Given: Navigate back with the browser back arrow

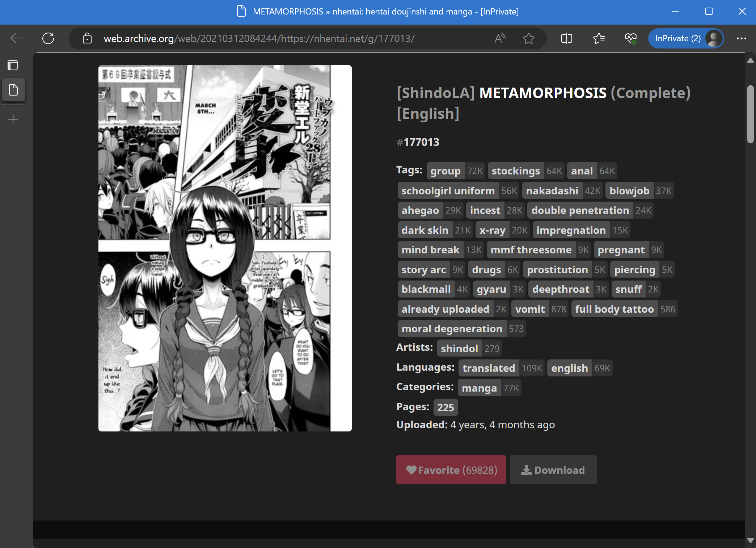Looking at the screenshot, I should 16,38.
